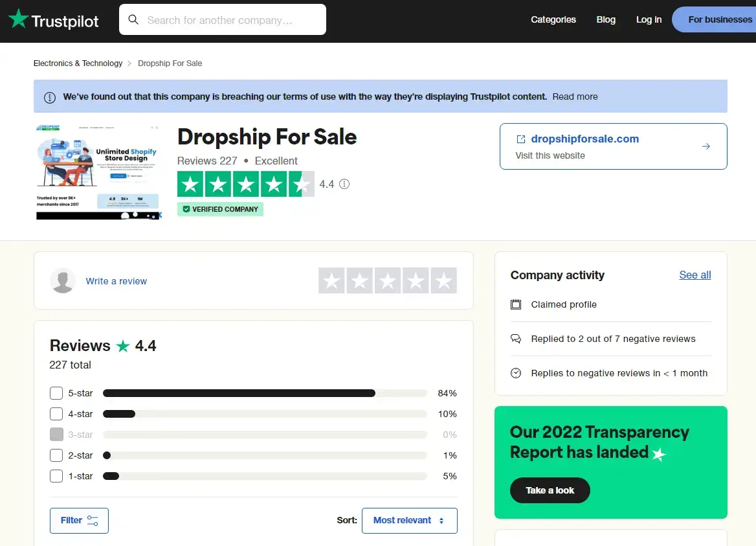
Task: Click Log in in the top navigation
Action: 649,20
